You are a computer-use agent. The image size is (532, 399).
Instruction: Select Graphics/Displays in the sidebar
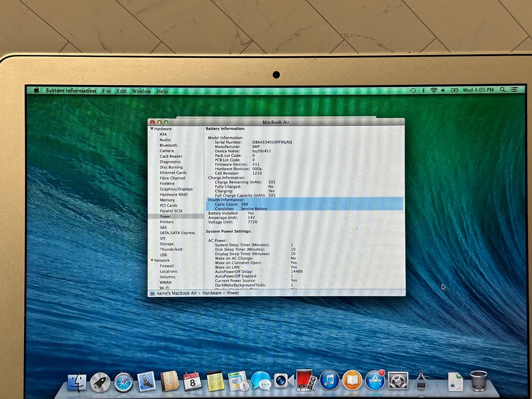pos(176,189)
